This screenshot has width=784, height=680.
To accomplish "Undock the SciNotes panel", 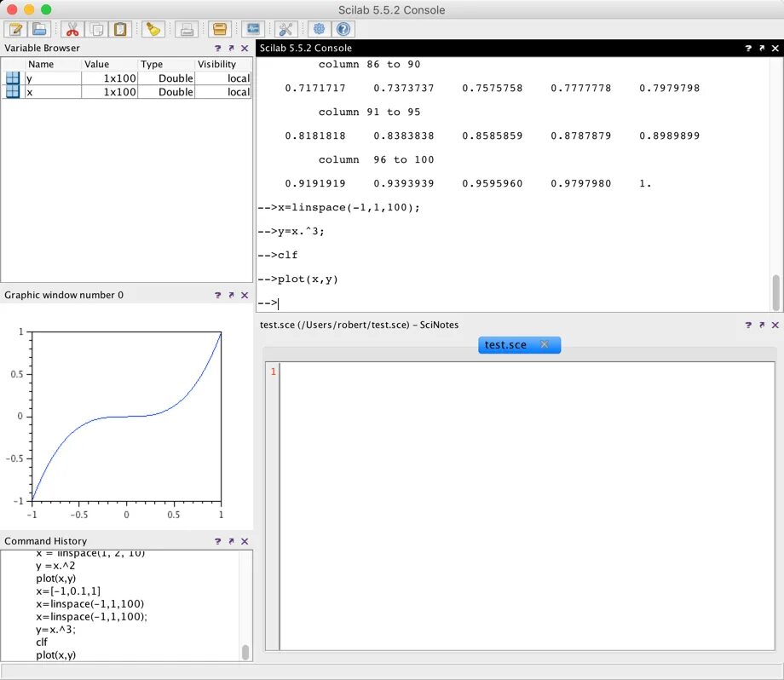I will point(762,325).
